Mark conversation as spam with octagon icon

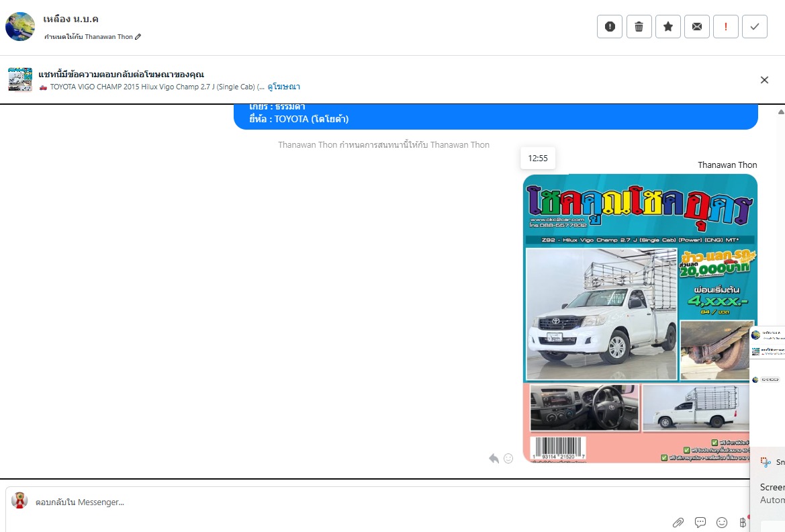[x=610, y=26]
